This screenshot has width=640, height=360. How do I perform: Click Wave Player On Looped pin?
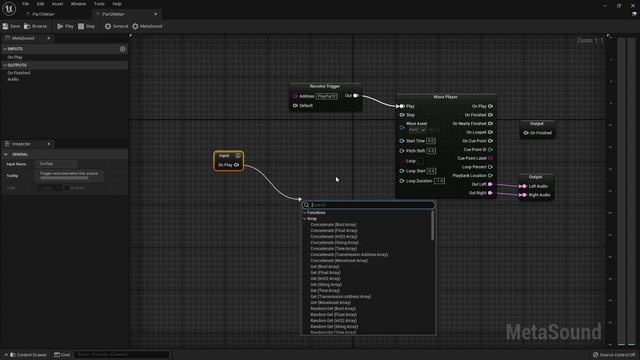click(x=490, y=132)
